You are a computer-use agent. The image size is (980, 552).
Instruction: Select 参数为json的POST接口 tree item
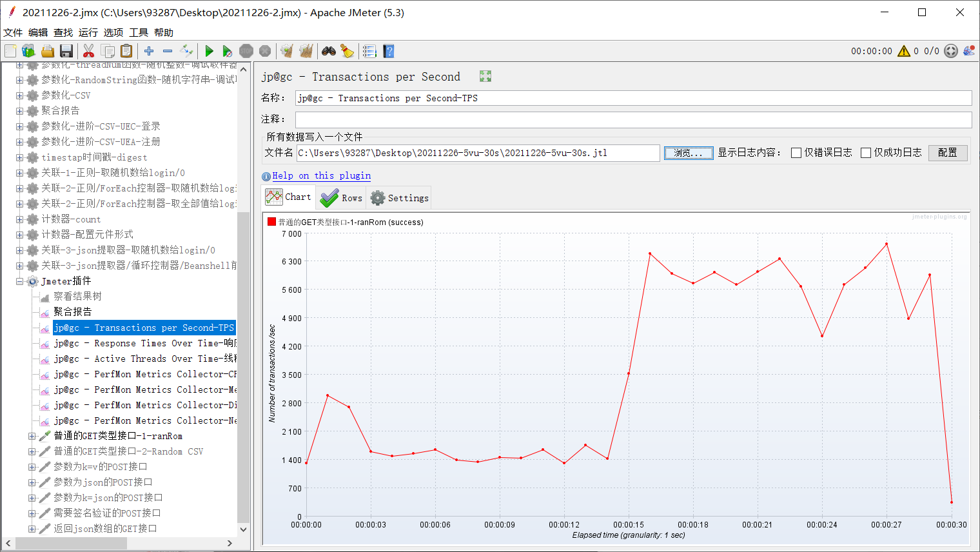coord(103,482)
